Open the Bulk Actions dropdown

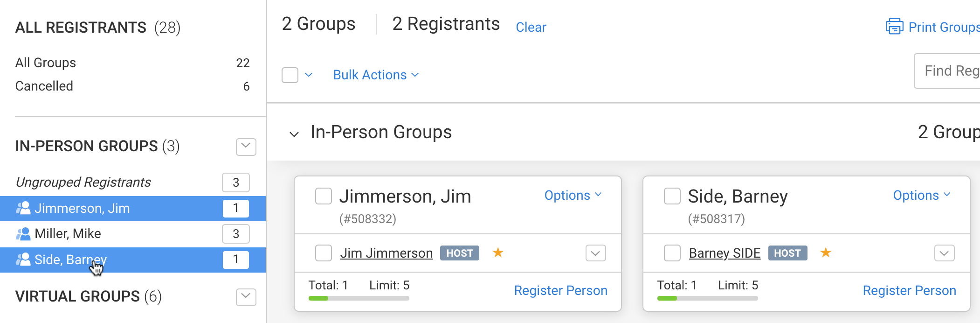pyautogui.click(x=376, y=75)
